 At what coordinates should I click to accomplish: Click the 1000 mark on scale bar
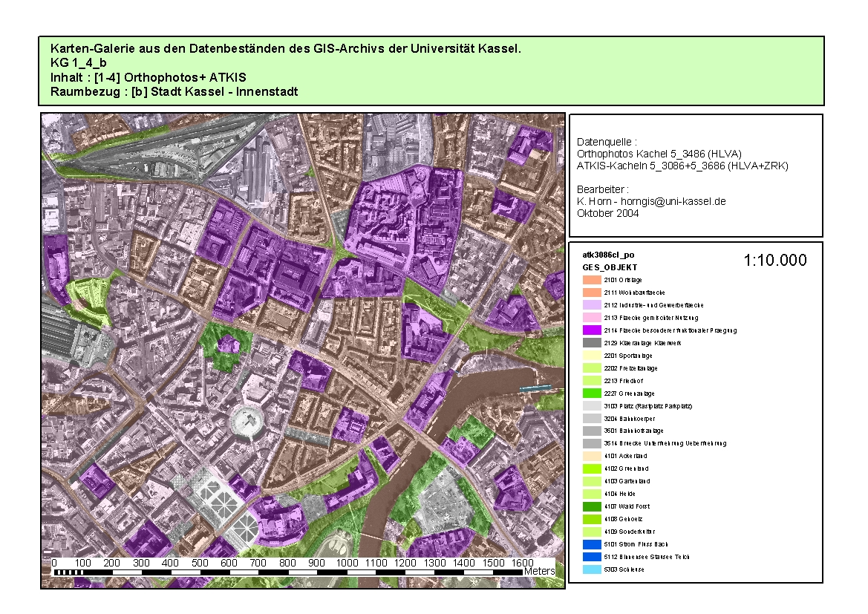pos(347,564)
